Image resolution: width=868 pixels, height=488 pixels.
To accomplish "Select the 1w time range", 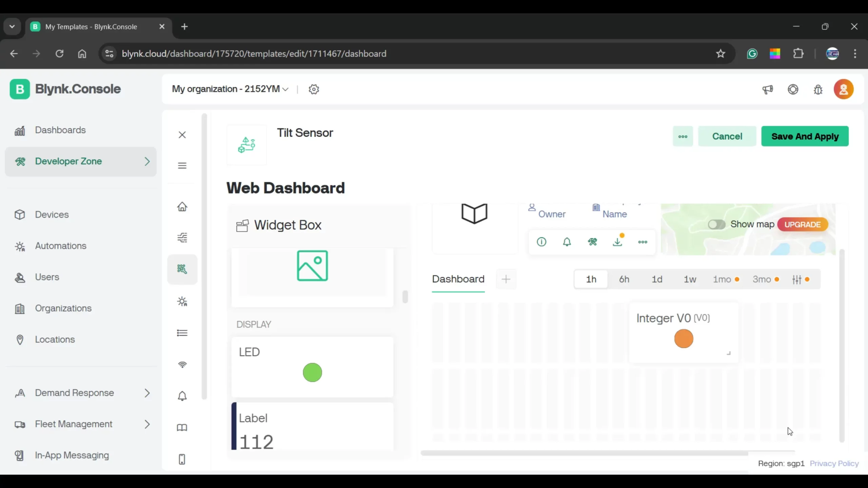I will tap(690, 279).
